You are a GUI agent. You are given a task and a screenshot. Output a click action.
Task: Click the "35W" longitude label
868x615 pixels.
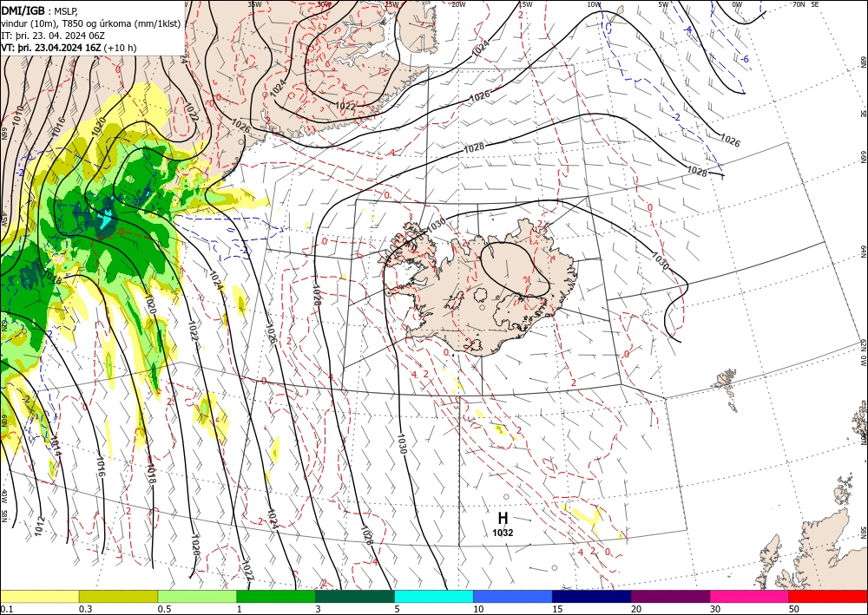[x=254, y=4]
